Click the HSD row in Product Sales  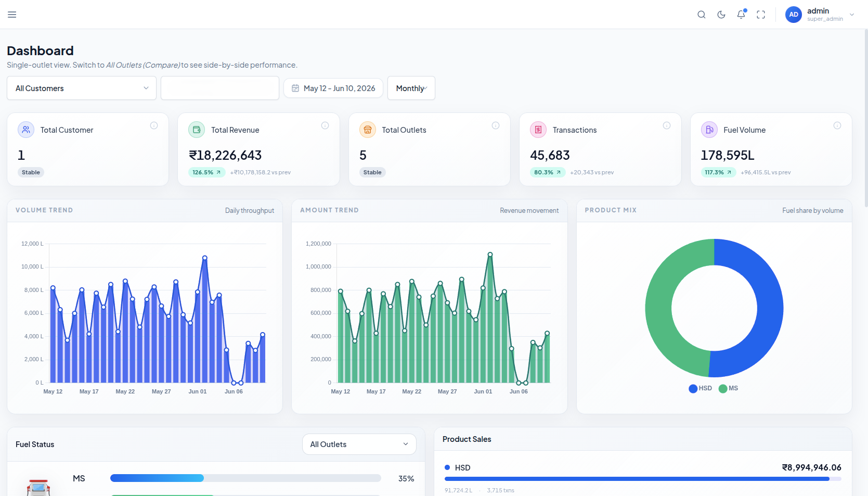coord(643,478)
